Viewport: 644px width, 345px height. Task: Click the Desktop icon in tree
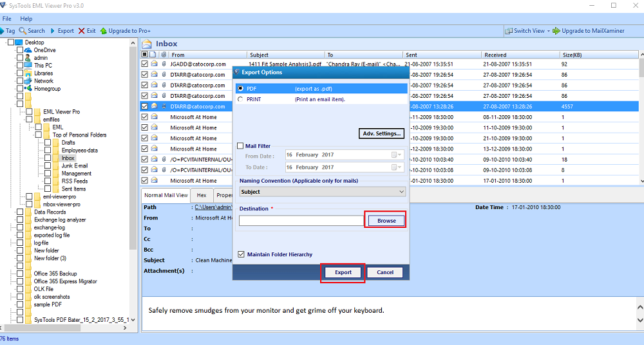[x=19, y=42]
